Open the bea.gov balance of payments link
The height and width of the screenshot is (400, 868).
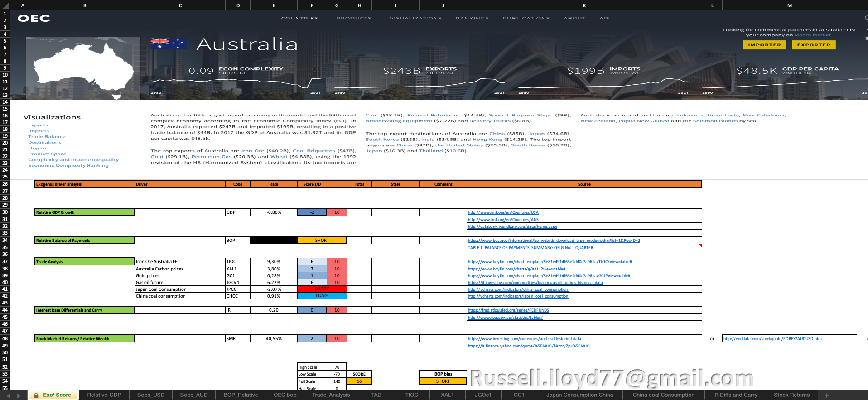tap(554, 241)
